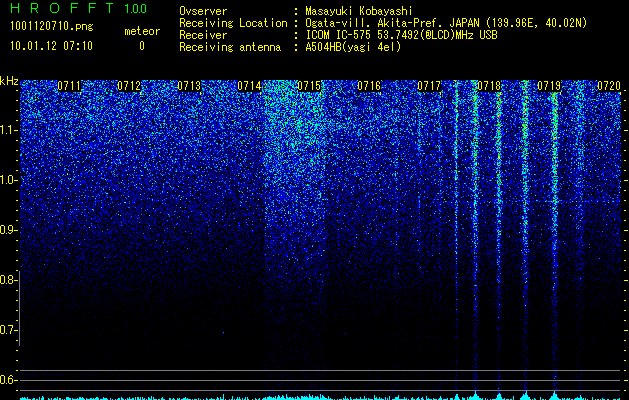Click the Ovserver field label
629x400 pixels.
tap(203, 11)
